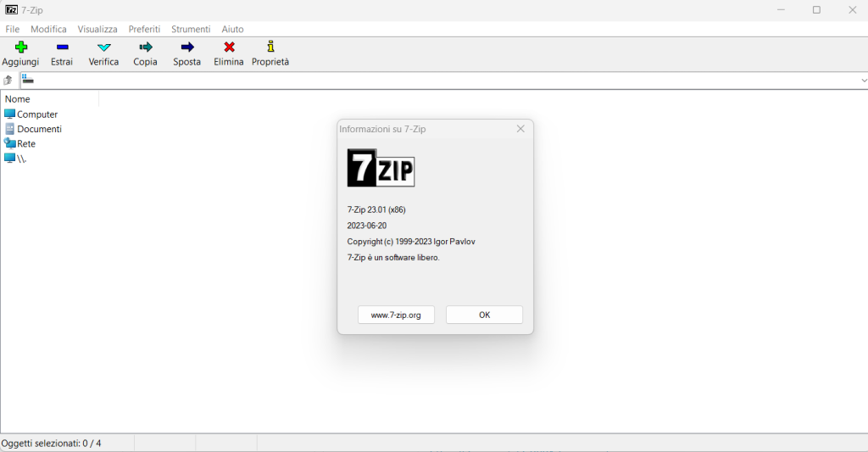
Task: Open the Modifica menu
Action: tap(48, 29)
